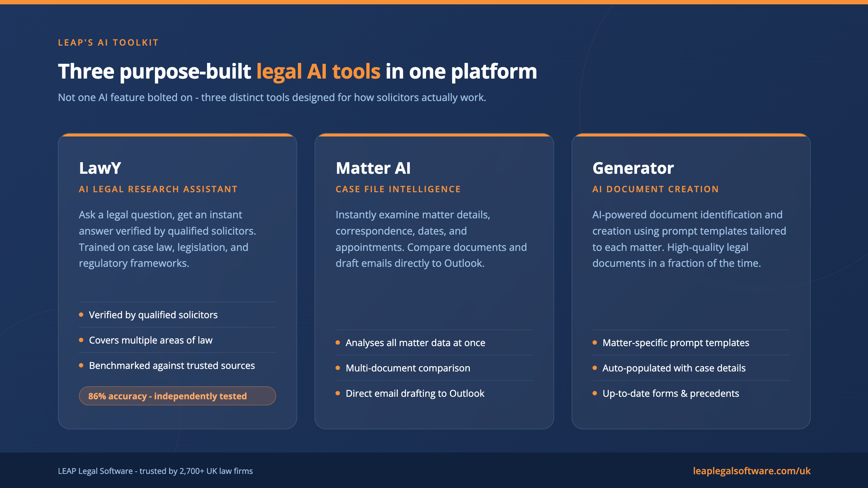The image size is (868, 488).
Task: Click the AI Document Creation subtitle
Action: pos(656,189)
